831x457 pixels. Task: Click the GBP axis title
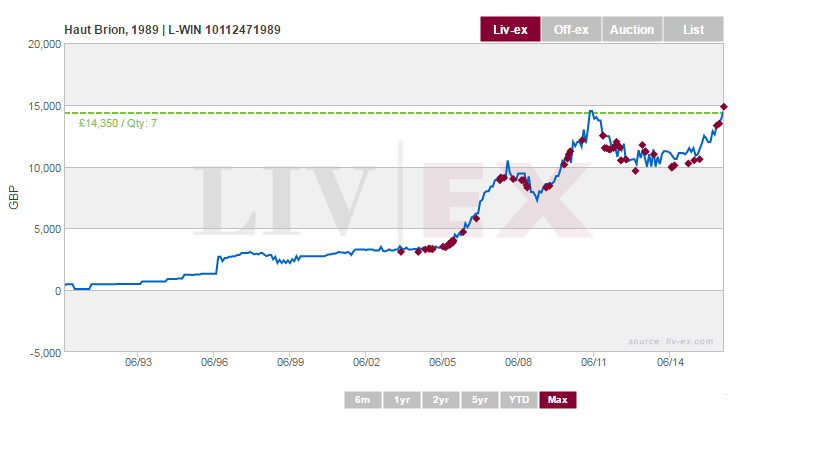pos(14,197)
